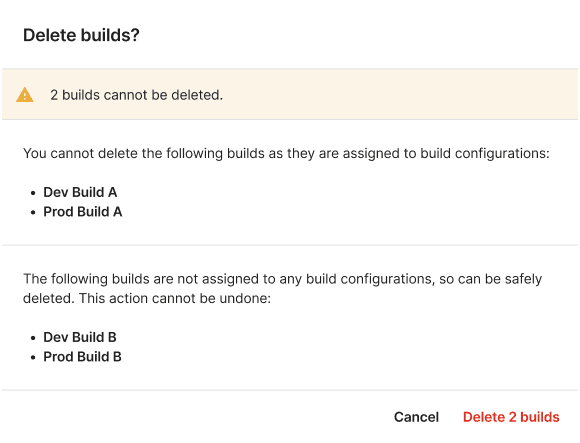Click the "2 builds cannot be deleted." message

[x=136, y=95]
